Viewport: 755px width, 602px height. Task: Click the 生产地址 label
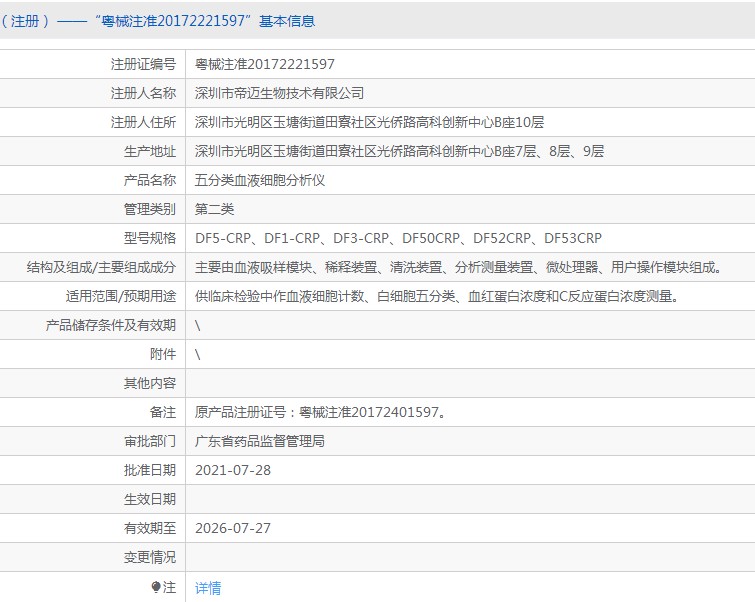pyautogui.click(x=150, y=151)
